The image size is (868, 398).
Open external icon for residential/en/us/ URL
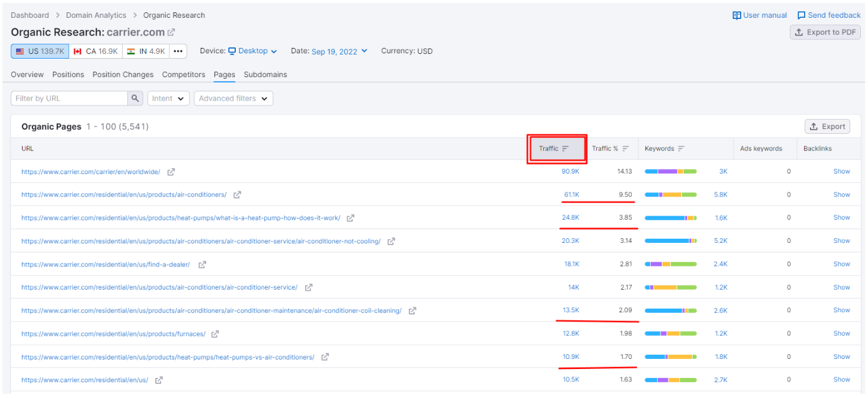pos(159,380)
